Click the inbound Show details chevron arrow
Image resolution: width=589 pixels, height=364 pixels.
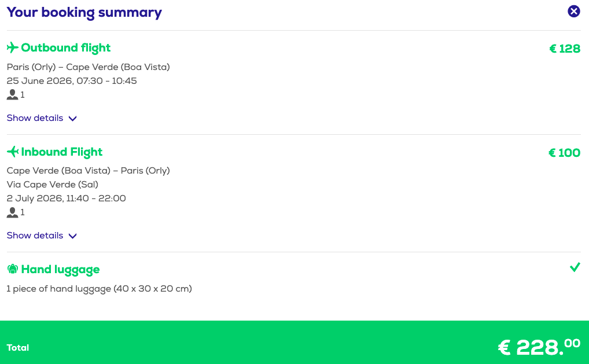pos(72,236)
